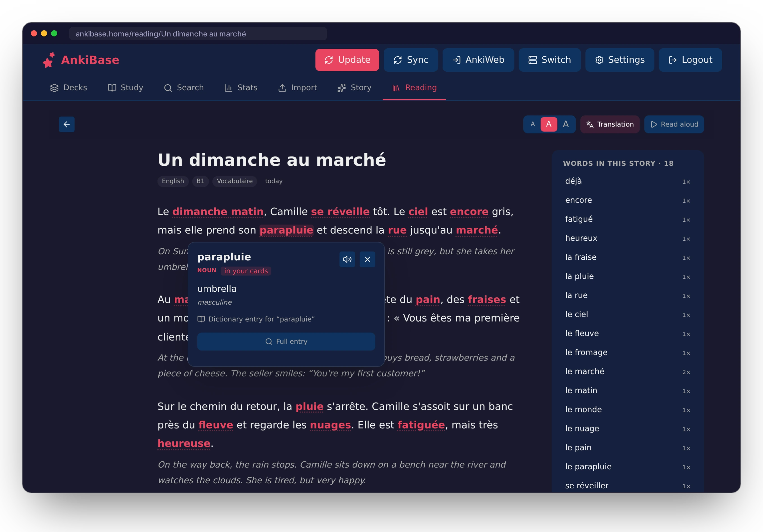The height and width of the screenshot is (532, 763).
Task: Select the small font size A
Action: click(x=532, y=124)
